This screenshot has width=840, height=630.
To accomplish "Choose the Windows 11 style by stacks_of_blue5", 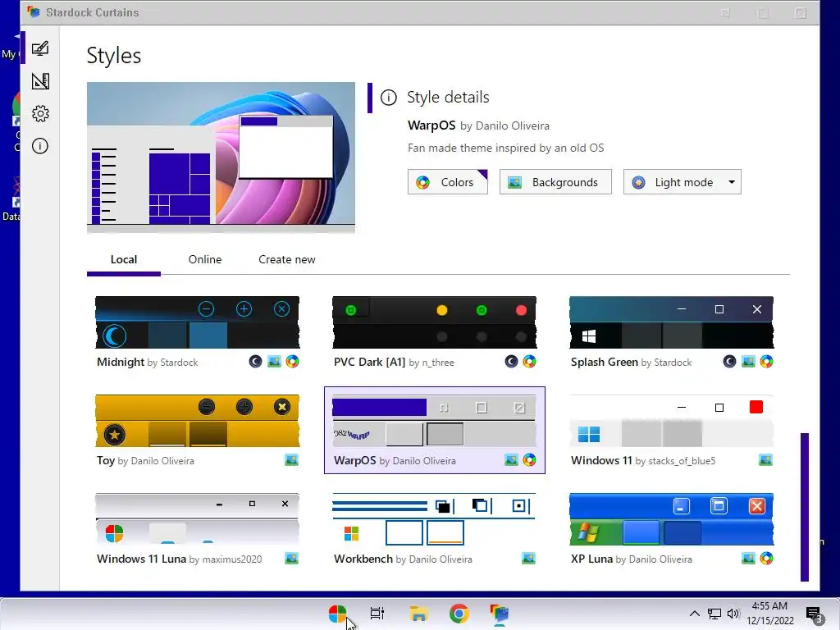I will coord(671,421).
